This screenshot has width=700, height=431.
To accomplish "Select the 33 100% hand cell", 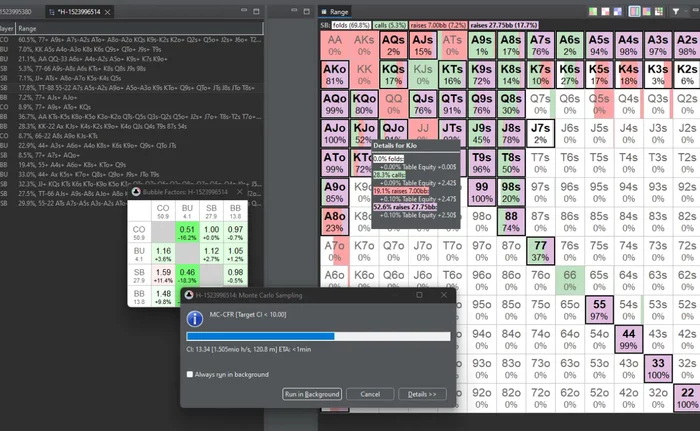I will (658, 369).
